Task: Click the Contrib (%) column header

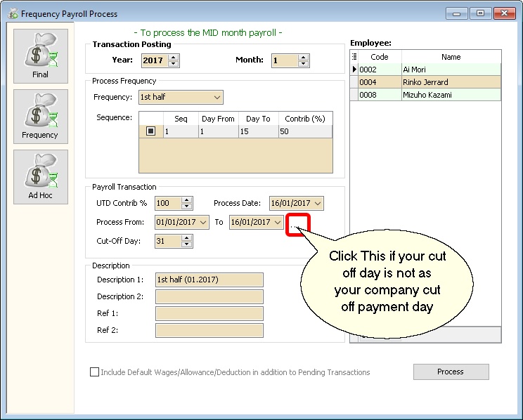Action: 305,119
